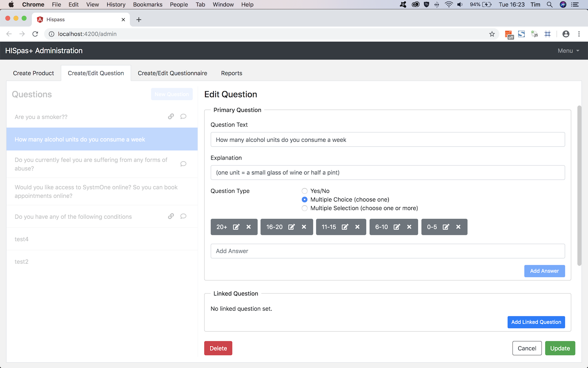
Task: Click link icon beside 'Are you a smoker??'
Action: coord(171,117)
